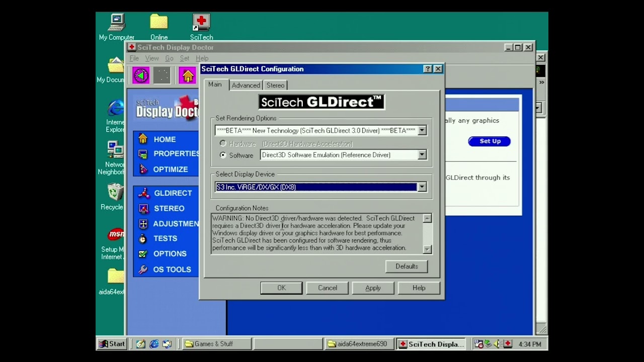Viewport: 644px width, 362px height.
Task: Open the File menu in Display Doctor
Action: click(134, 58)
